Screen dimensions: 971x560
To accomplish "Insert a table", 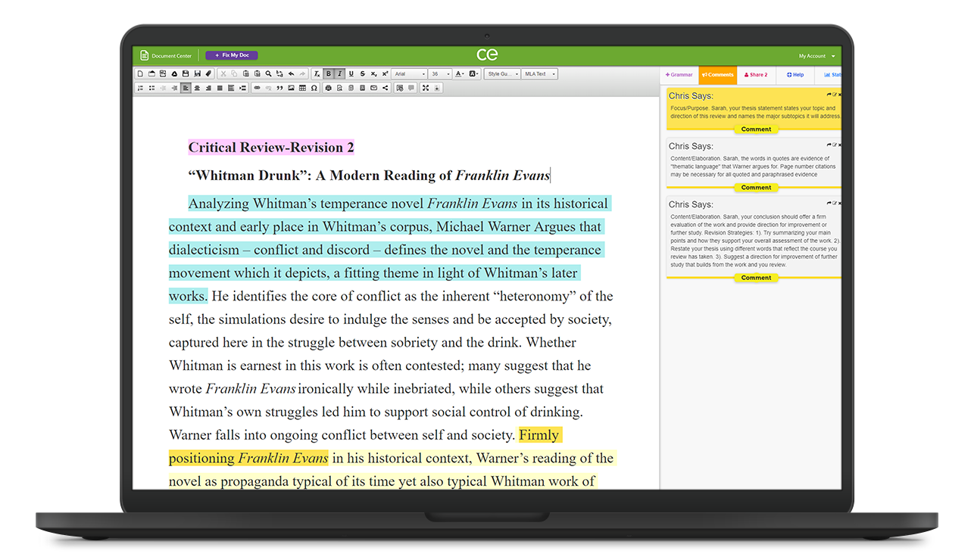I will click(x=302, y=88).
